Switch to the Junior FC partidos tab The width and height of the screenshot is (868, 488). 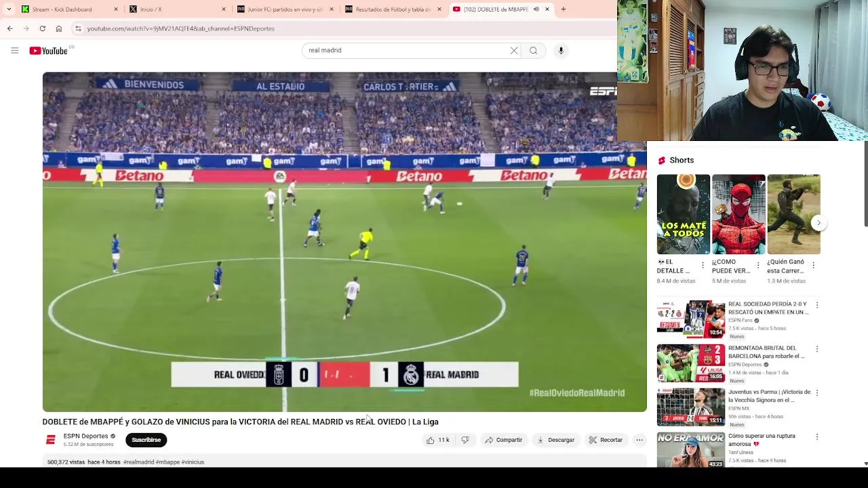tap(285, 9)
